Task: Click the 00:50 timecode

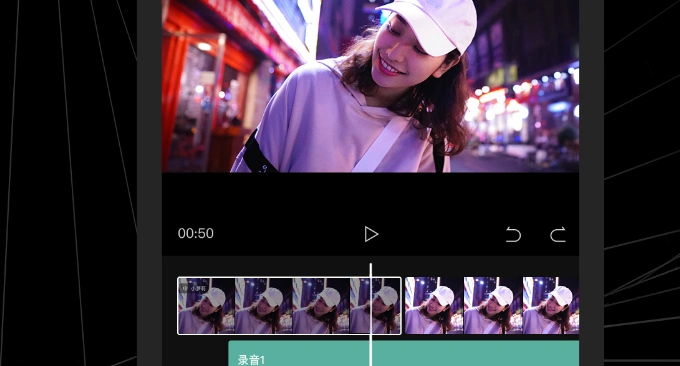Action: coord(196,233)
